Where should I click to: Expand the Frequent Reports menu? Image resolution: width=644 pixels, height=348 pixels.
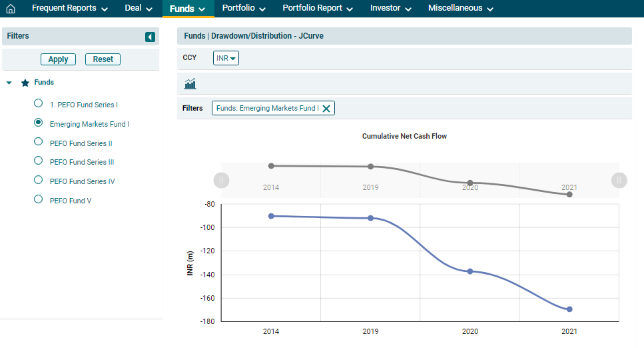point(69,9)
